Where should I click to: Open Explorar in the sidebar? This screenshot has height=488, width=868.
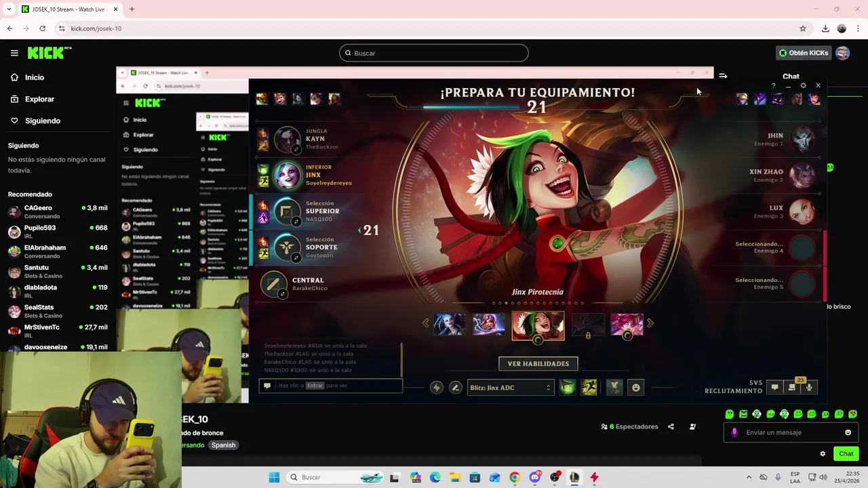click(x=39, y=99)
